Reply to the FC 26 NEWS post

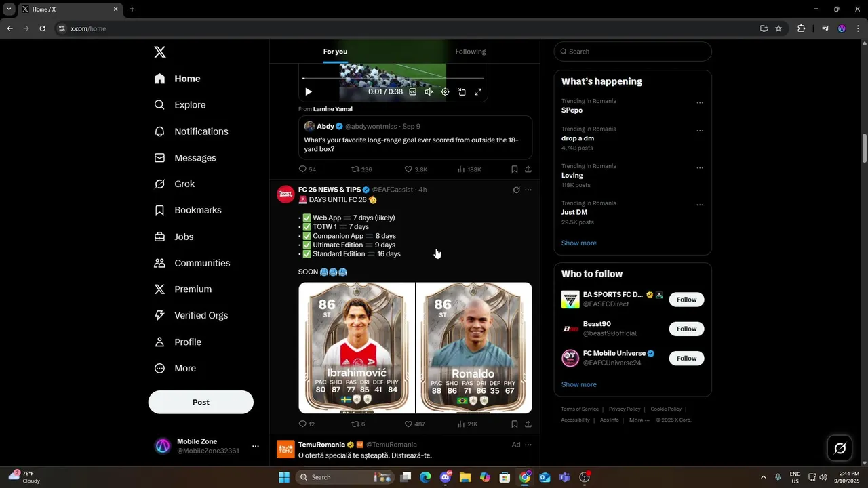(307, 424)
